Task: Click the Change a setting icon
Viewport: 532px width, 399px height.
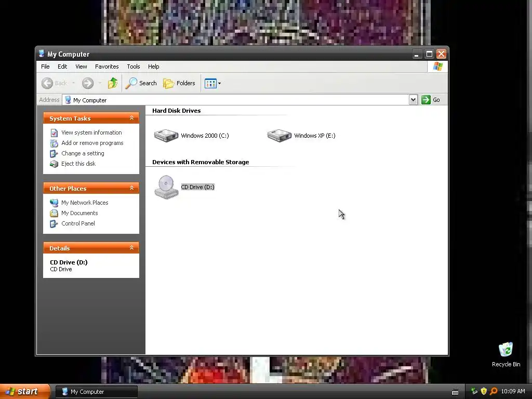Action: coord(54,154)
